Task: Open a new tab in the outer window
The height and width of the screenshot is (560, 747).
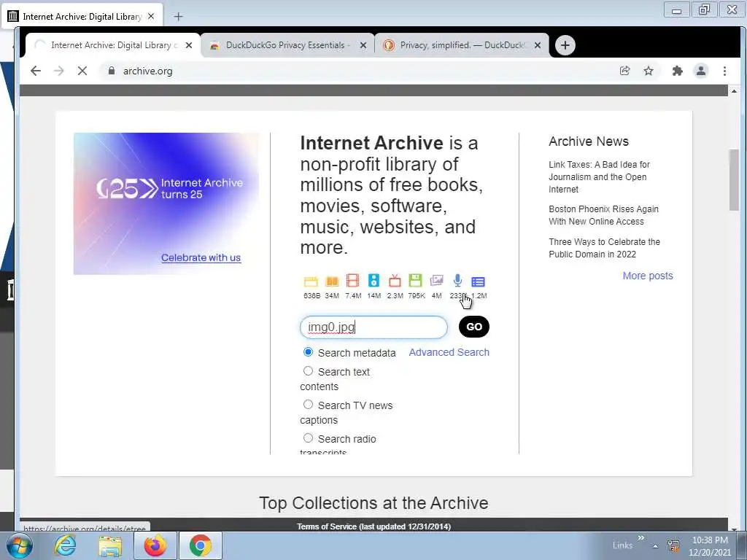Action: pos(178,17)
